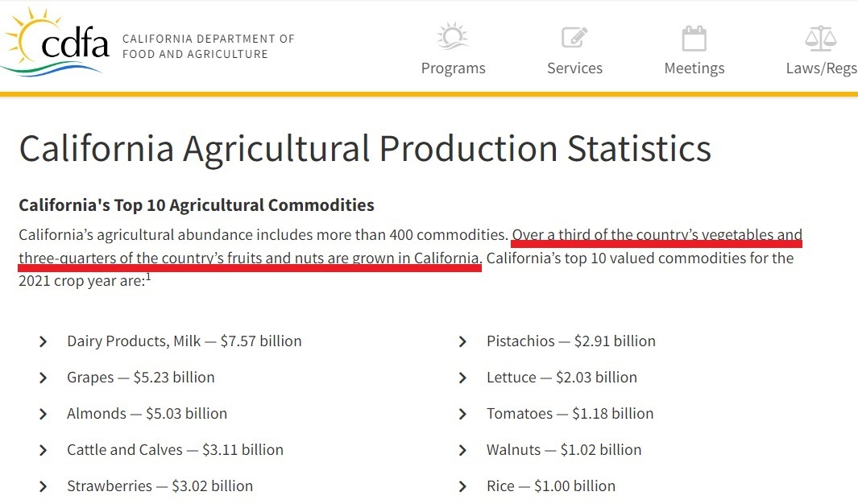Click the footnote 1 superscript link
858x504 pixels.
pyautogui.click(x=149, y=277)
